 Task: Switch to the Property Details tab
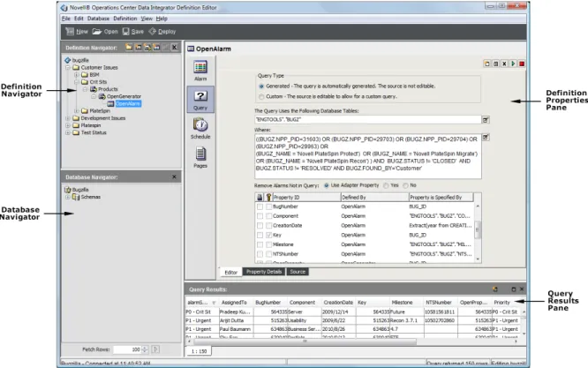point(264,272)
